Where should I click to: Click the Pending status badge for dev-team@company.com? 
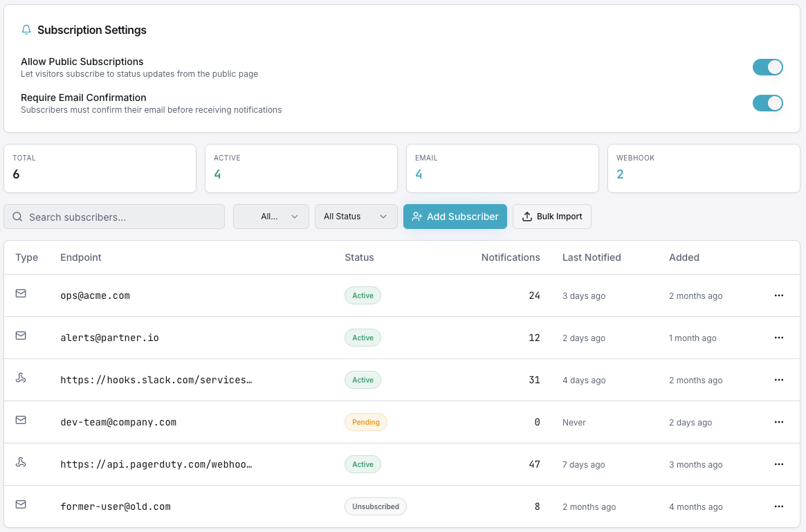(x=365, y=422)
